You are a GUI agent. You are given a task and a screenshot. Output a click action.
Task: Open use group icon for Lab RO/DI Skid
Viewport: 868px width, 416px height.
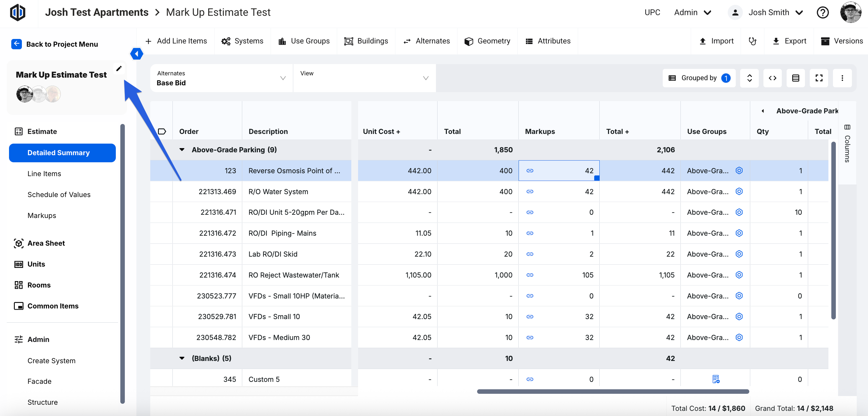coord(739,254)
